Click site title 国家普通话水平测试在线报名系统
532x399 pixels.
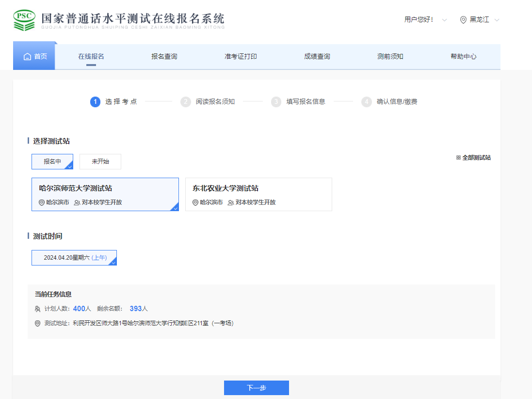(133, 18)
